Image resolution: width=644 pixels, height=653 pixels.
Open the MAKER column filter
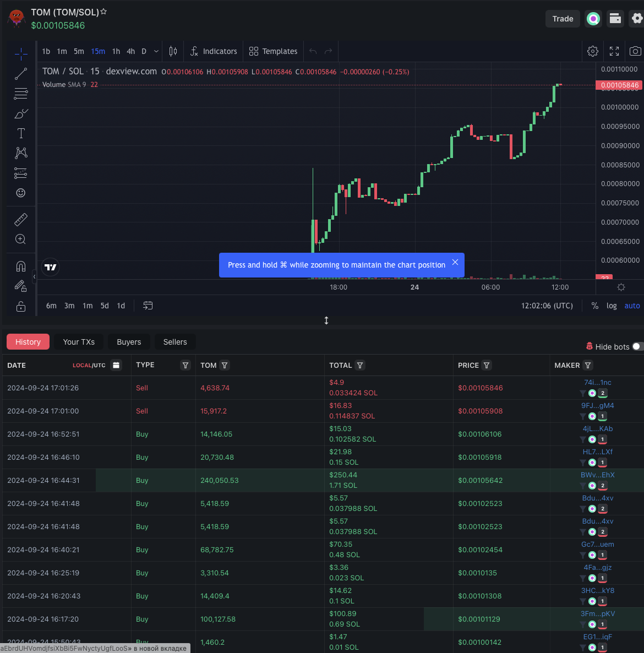[x=587, y=365]
